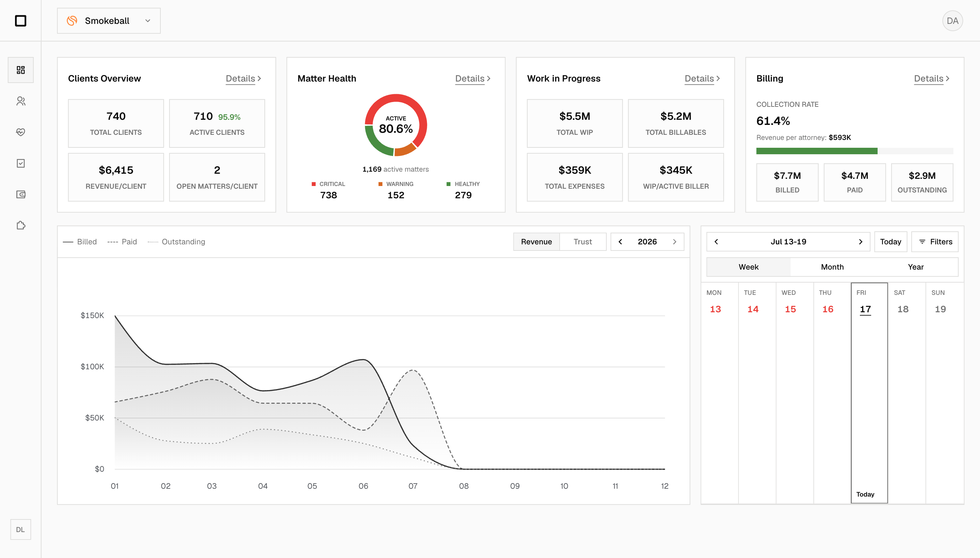Click the $6,415 Revenue/Client card
This screenshot has height=558, width=980.
[116, 177]
